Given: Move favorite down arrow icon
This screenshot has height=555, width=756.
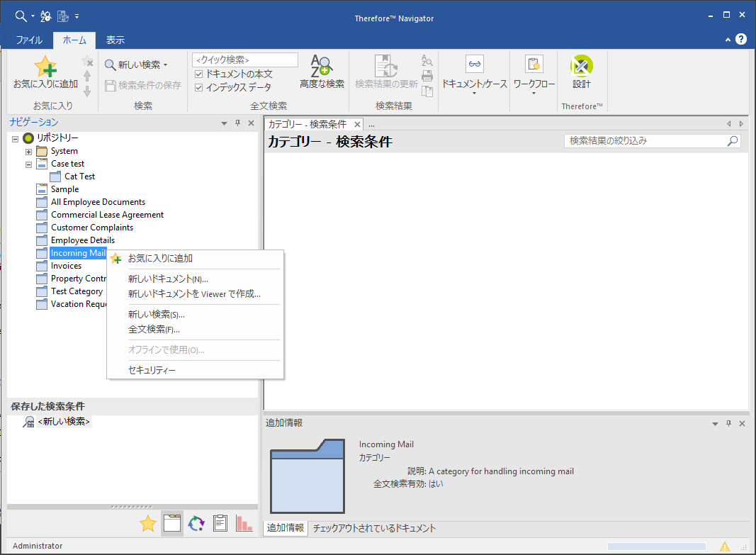Looking at the screenshot, I should pos(87,91).
